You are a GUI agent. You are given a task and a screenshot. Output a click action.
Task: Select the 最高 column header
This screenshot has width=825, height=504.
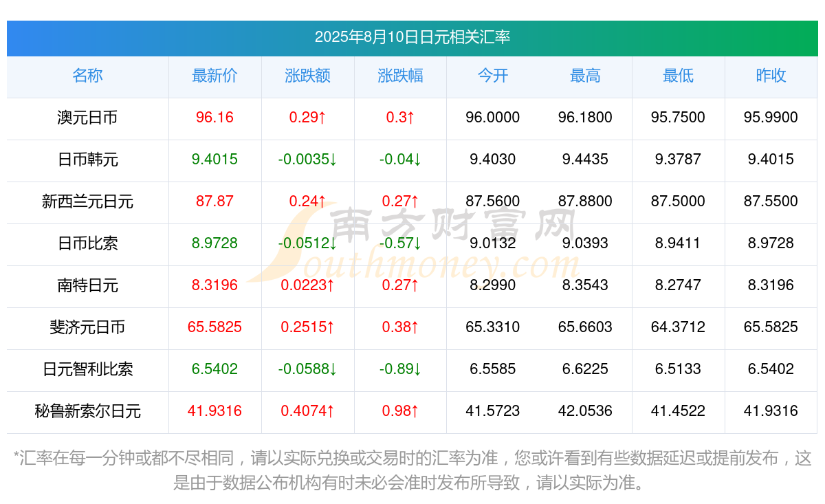coord(585,76)
